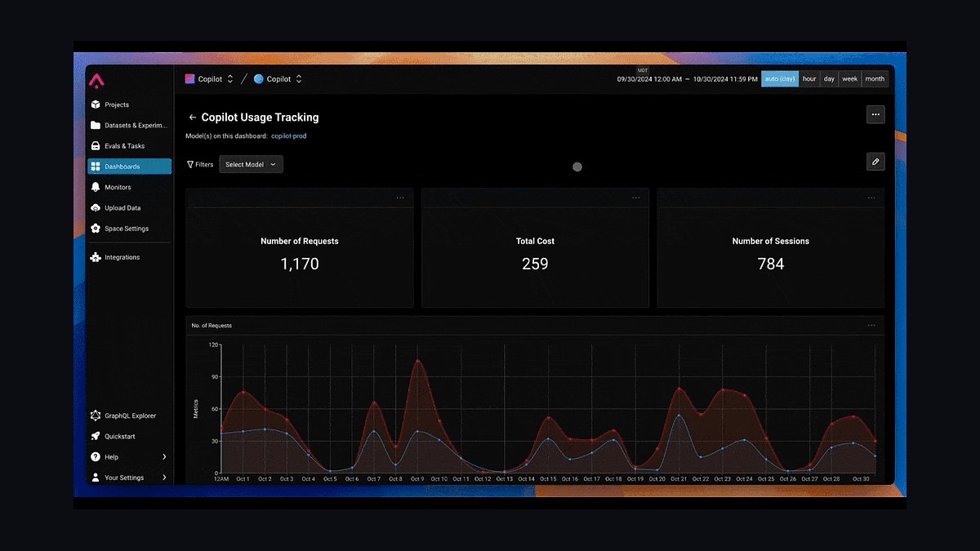Open Total Cost card options
Image resolution: width=980 pixels, height=551 pixels.
coord(636,198)
